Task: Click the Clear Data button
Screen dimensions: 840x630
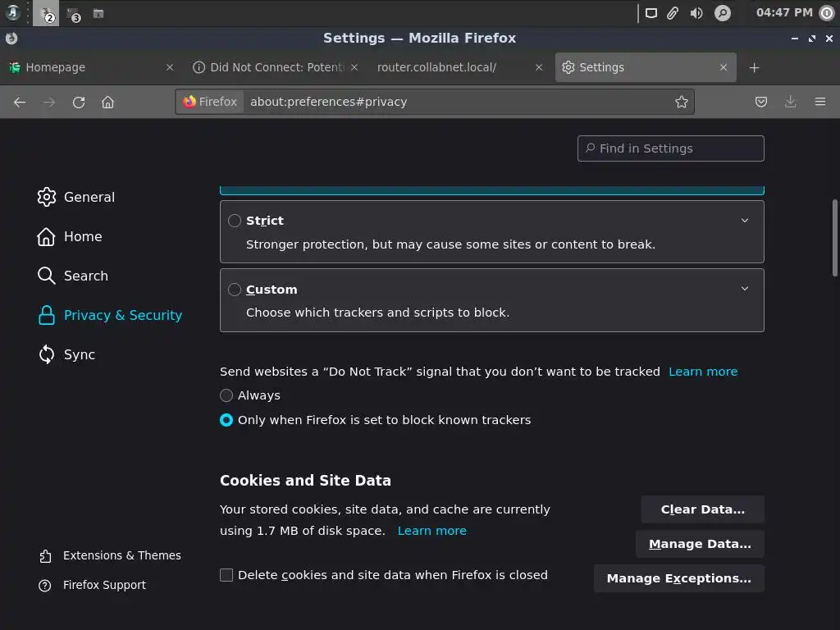Action: [x=702, y=509]
